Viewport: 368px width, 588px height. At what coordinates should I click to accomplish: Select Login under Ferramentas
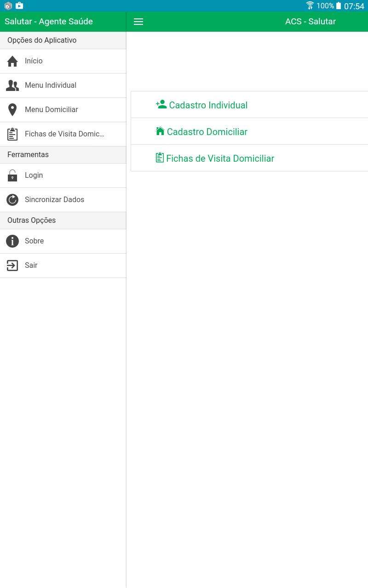click(63, 175)
